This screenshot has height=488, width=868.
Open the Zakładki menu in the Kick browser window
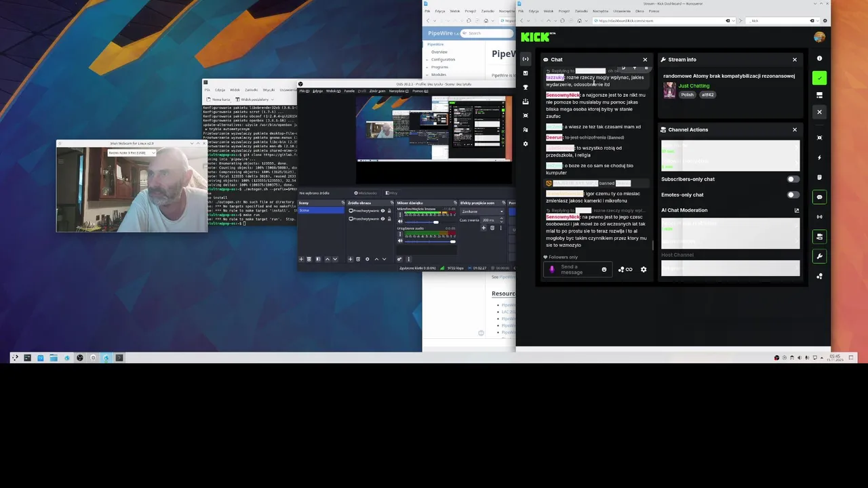tap(581, 11)
